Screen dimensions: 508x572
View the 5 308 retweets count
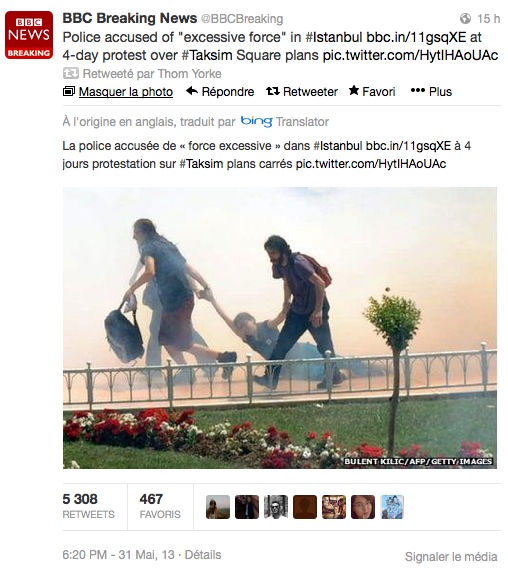(x=88, y=506)
